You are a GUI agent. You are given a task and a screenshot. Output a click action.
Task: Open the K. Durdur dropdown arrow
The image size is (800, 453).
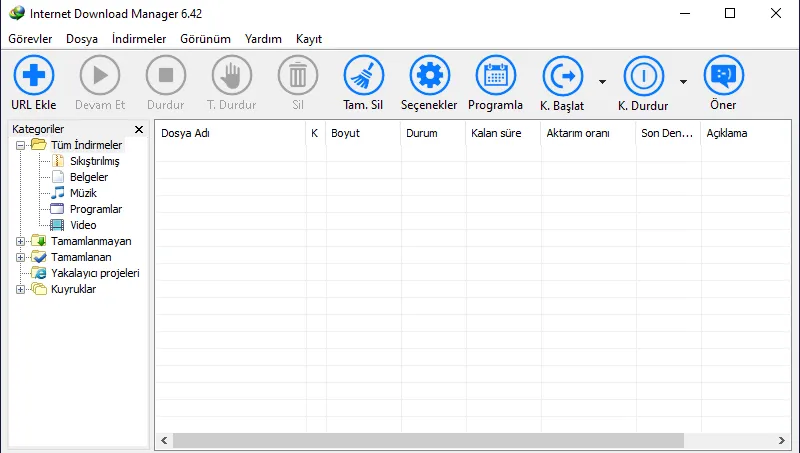coord(683,82)
